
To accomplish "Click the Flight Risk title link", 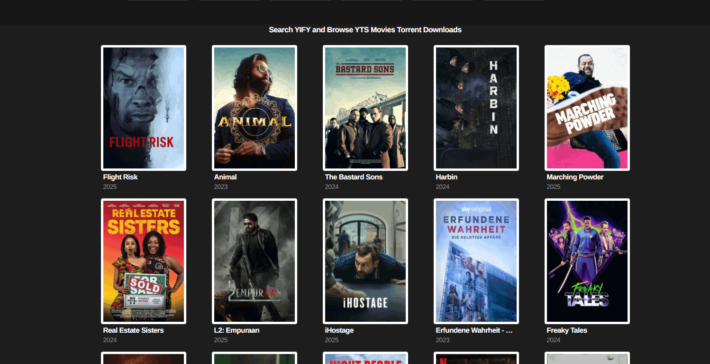I will coord(120,177).
